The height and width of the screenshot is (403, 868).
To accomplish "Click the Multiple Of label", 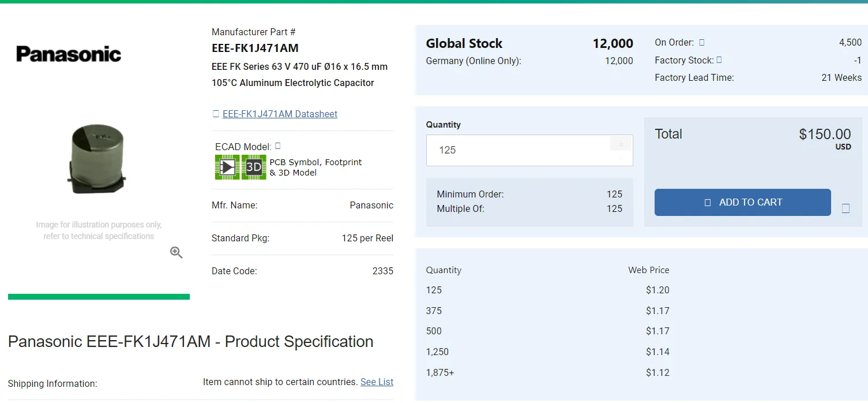I will (460, 208).
